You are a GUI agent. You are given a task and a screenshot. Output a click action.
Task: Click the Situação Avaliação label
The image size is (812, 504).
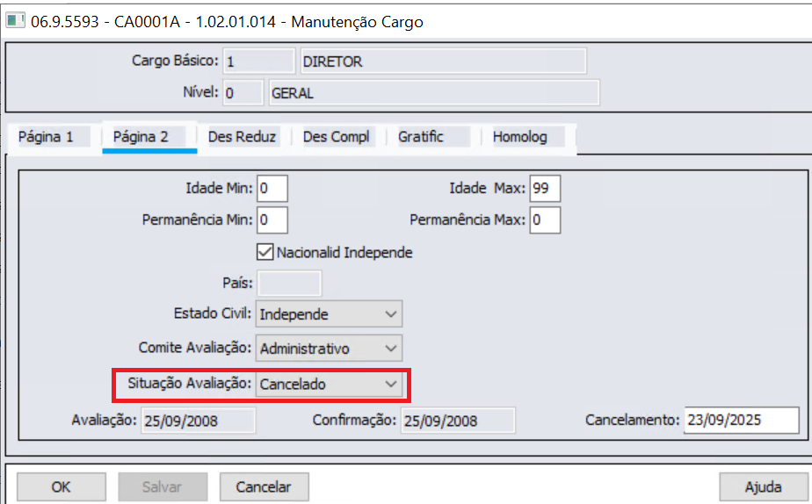pos(189,384)
